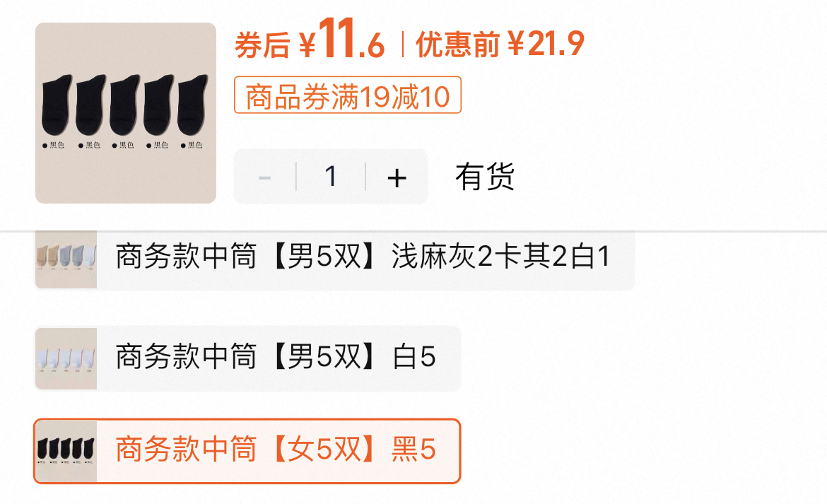Click the black socks thumbnail in 黑5 option

coord(66,451)
